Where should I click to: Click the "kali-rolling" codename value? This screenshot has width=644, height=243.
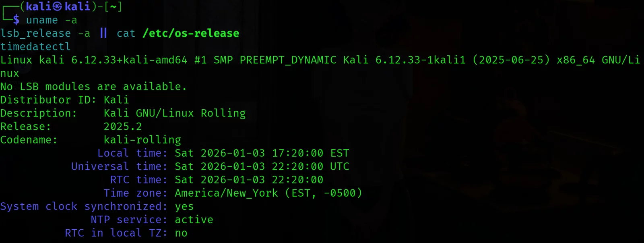click(x=142, y=140)
